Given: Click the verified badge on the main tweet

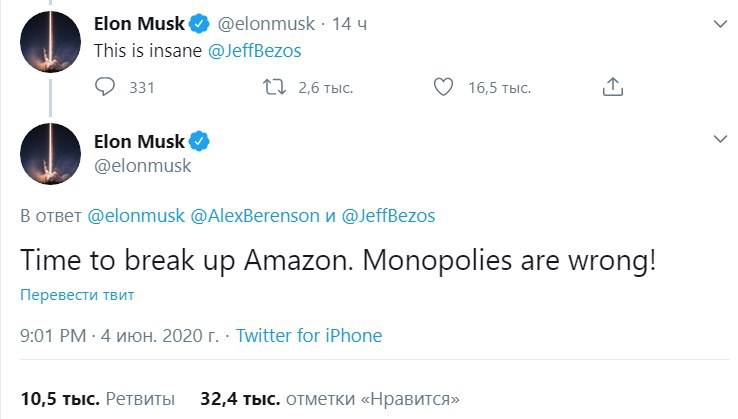Looking at the screenshot, I should [199, 141].
